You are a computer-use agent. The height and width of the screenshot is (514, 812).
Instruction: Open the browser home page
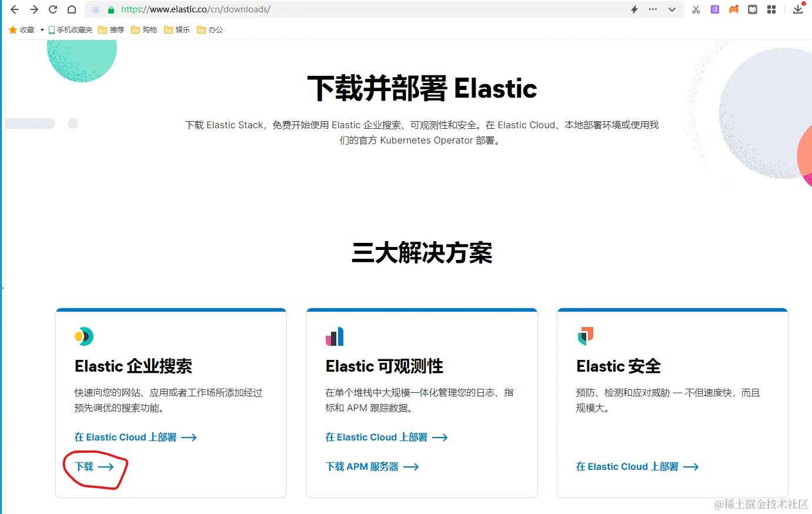tap(72, 9)
